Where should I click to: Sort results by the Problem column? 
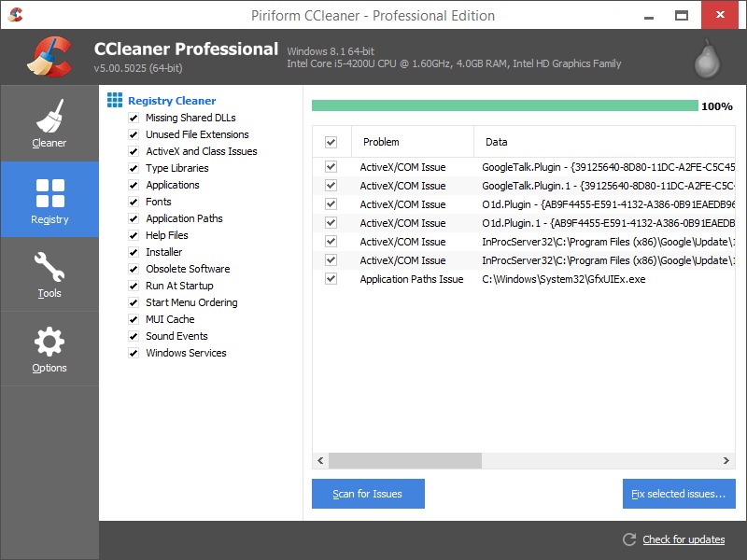pyautogui.click(x=411, y=142)
